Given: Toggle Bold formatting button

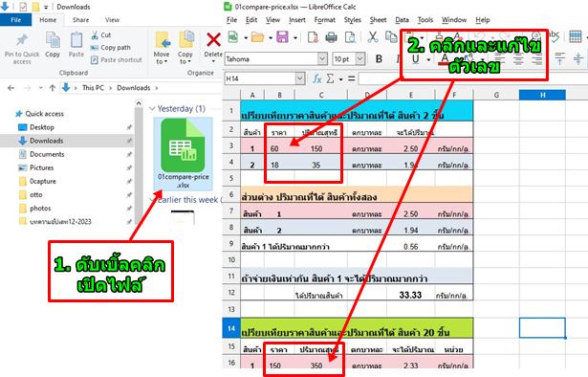Looking at the screenshot, I should pyautogui.click(x=380, y=59).
